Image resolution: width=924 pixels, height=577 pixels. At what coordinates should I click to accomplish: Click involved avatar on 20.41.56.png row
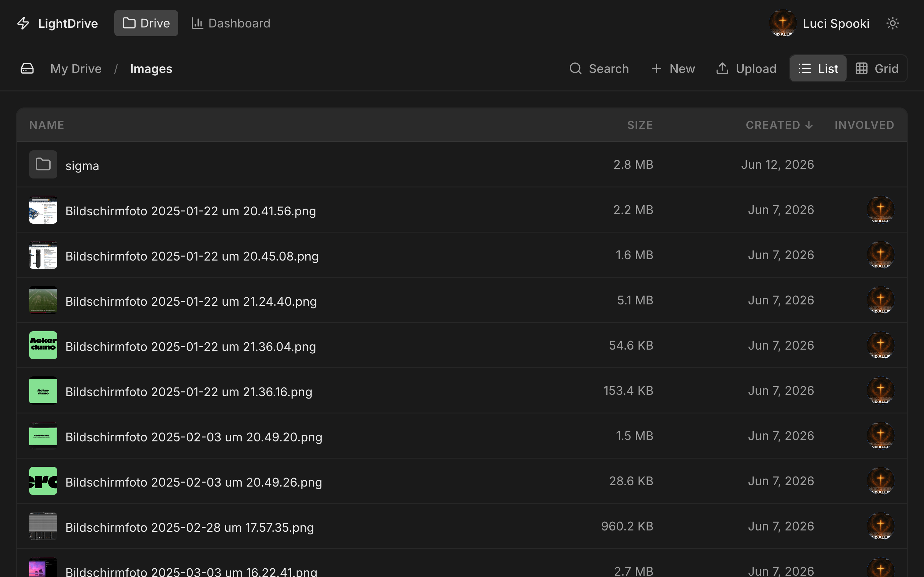[x=880, y=210]
